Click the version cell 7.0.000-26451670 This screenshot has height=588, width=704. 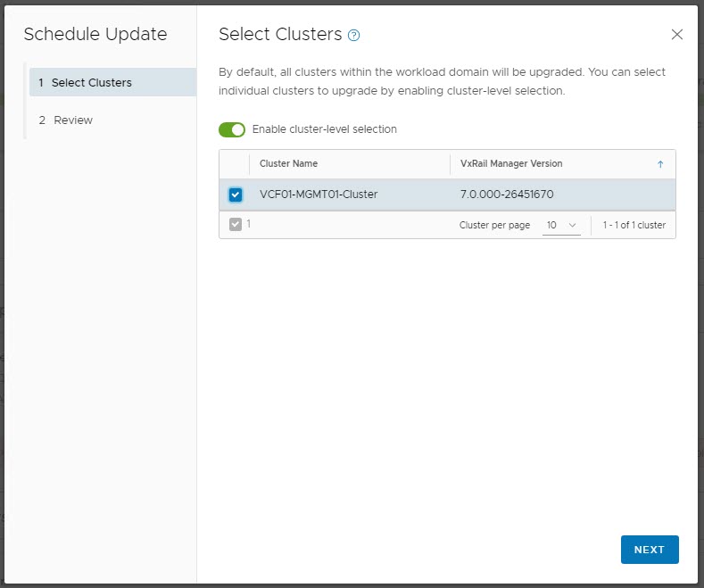507,195
